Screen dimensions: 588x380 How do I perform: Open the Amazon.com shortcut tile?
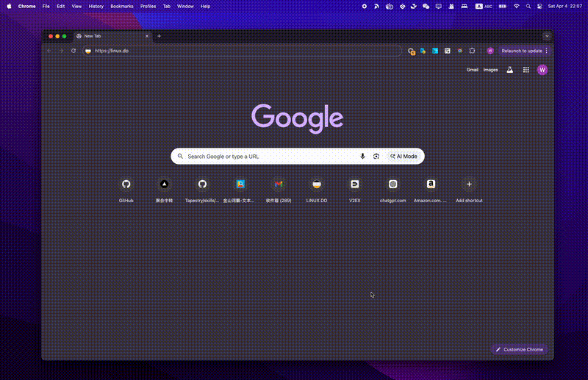tap(431, 190)
